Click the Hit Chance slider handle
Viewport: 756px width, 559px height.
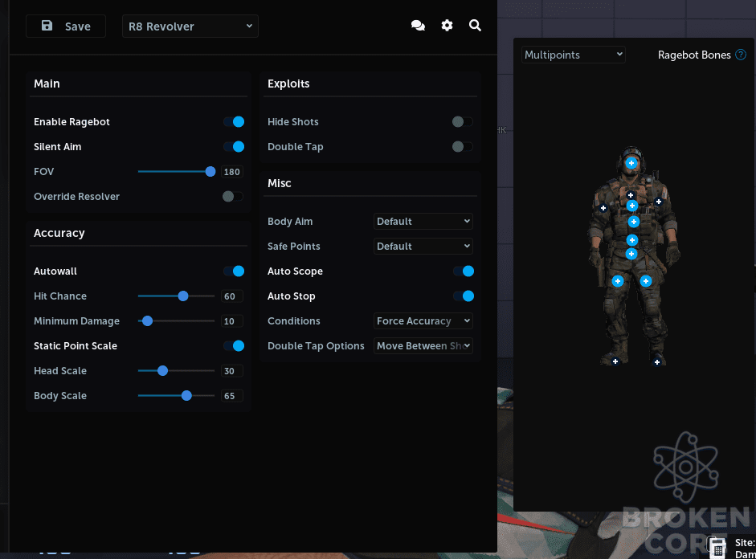(183, 296)
